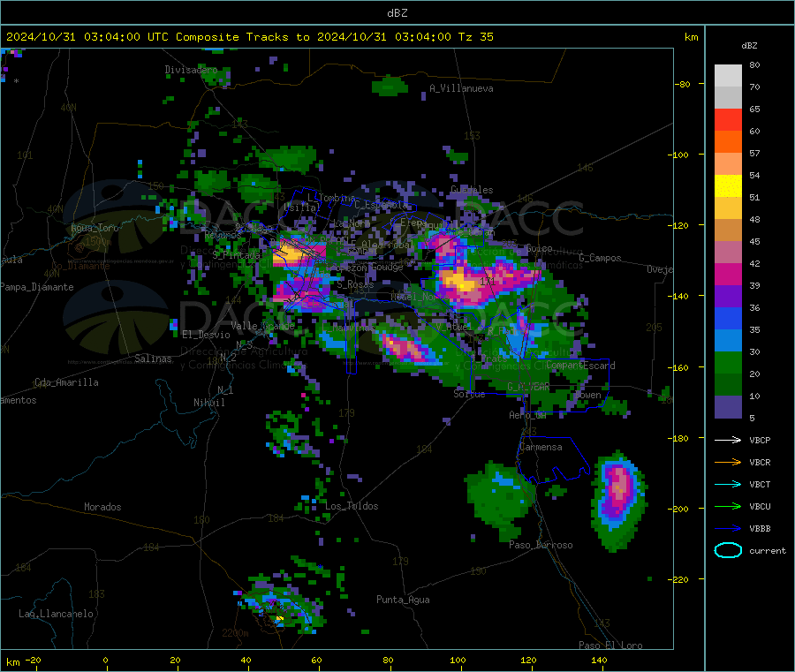Click the -80 km tick on right axis
Screen dimensions: 795x672
click(683, 84)
